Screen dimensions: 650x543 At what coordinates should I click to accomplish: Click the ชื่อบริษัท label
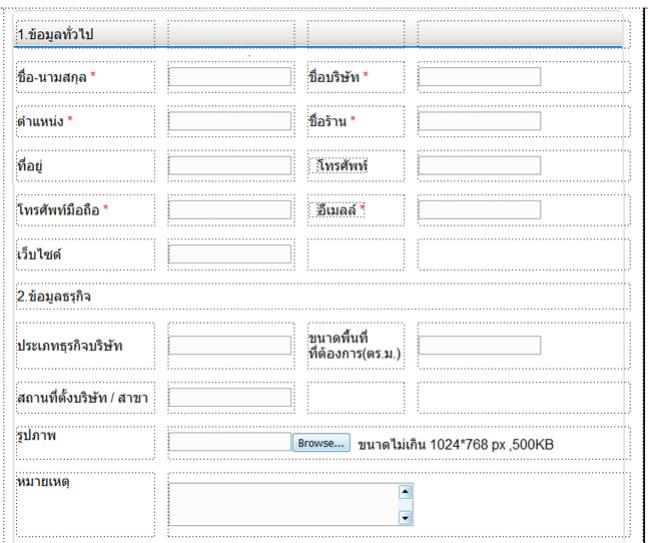coord(334,77)
